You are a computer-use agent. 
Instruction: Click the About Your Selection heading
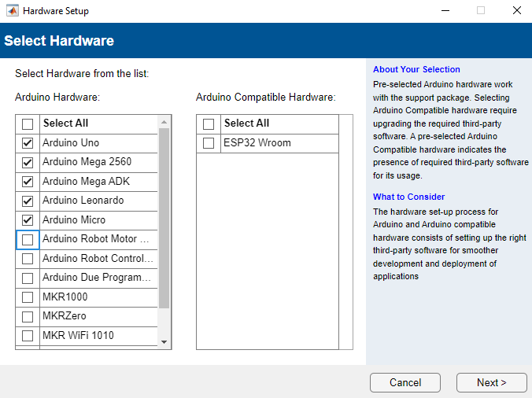(416, 69)
